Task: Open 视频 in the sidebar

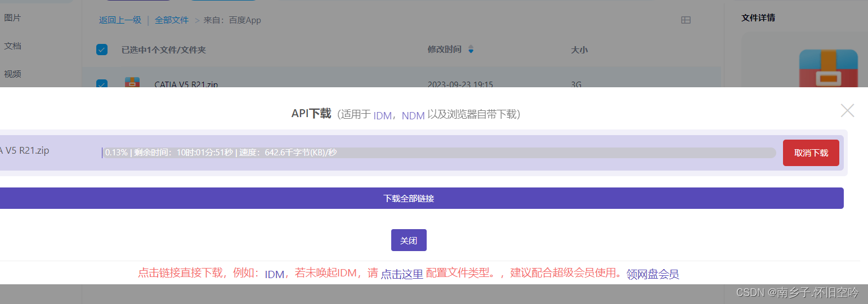Action: 12,74
